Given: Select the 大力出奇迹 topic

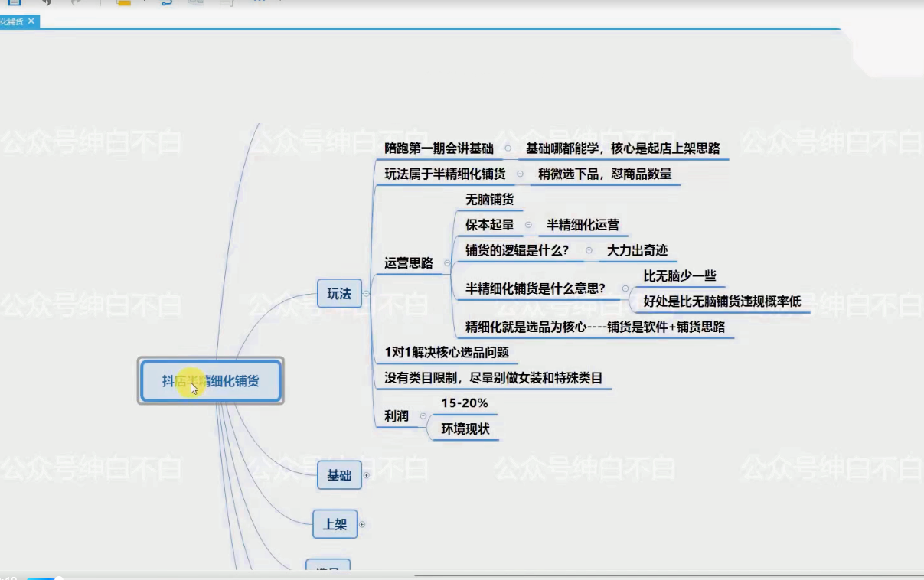Looking at the screenshot, I should coord(637,250).
